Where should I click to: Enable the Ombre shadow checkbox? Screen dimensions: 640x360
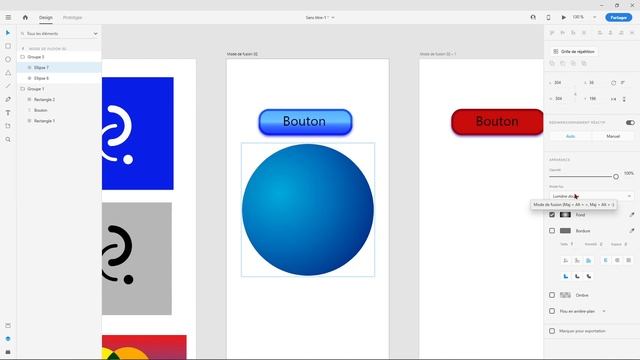click(x=552, y=295)
